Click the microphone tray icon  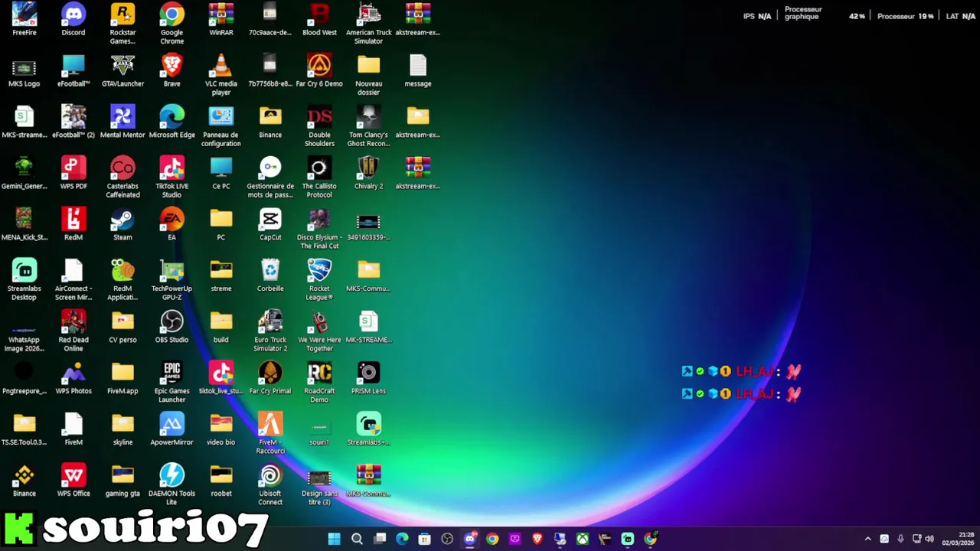[x=900, y=539]
